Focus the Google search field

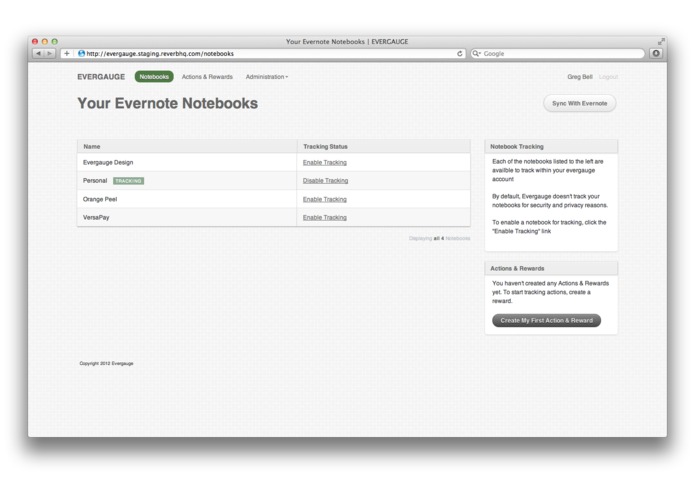(557, 53)
